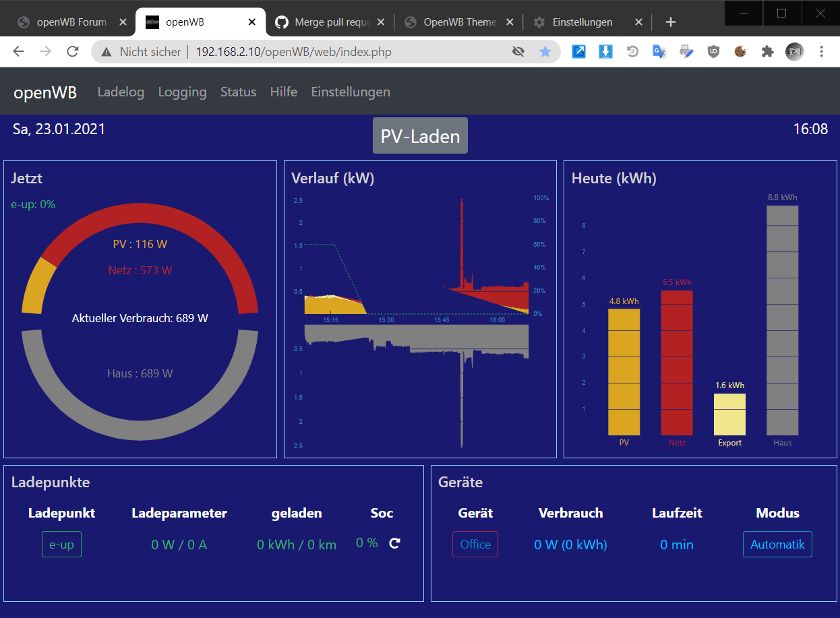Screen dimensions: 840x618
Task: Click the not-secure warning icon
Action: click(x=107, y=52)
